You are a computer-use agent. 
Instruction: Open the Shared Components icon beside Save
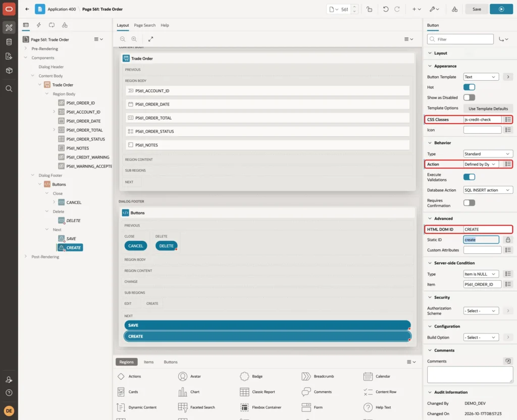pos(455,9)
